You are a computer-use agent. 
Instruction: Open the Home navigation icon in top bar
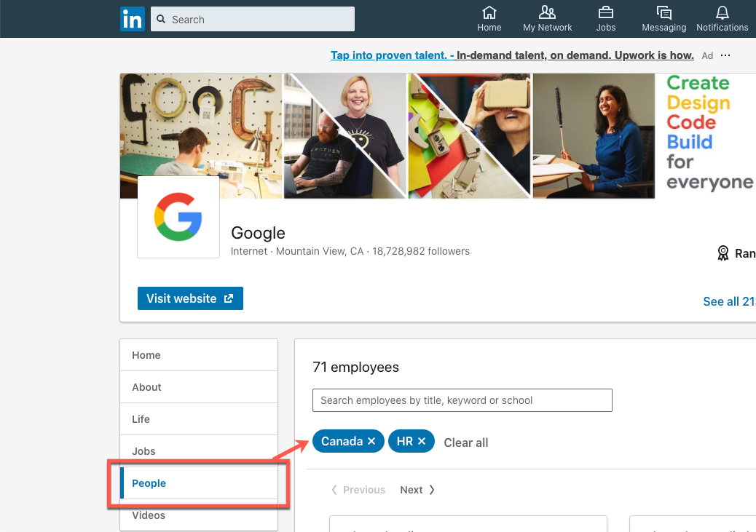[489, 19]
